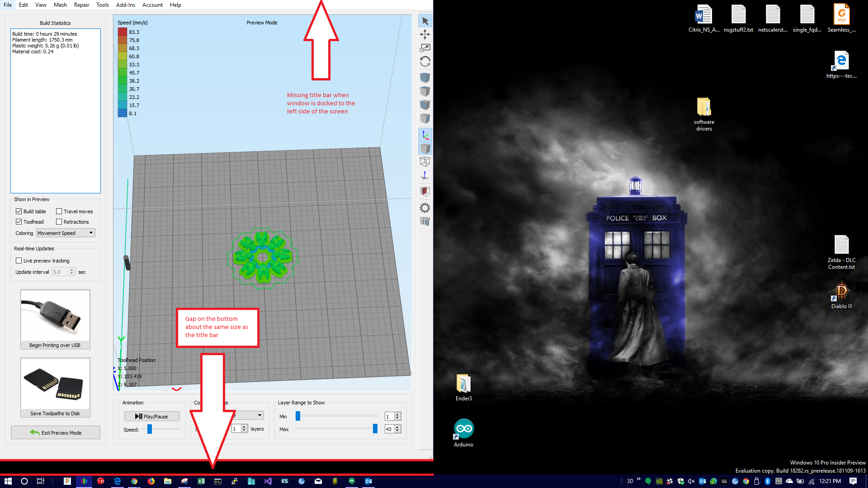Viewport: 868px width, 488px height.
Task: Click the Max layer range stepper arrows
Action: [x=397, y=429]
